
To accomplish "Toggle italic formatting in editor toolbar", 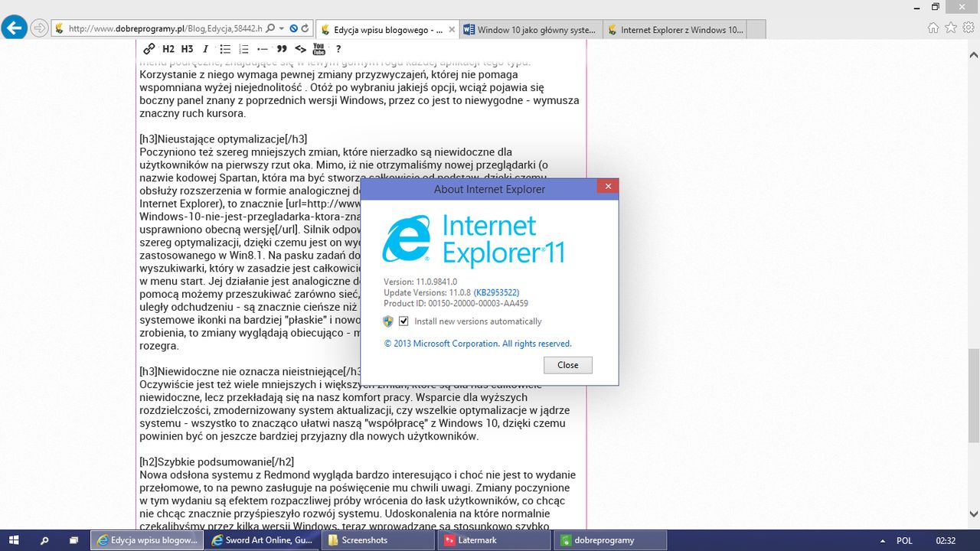I will pos(205,49).
